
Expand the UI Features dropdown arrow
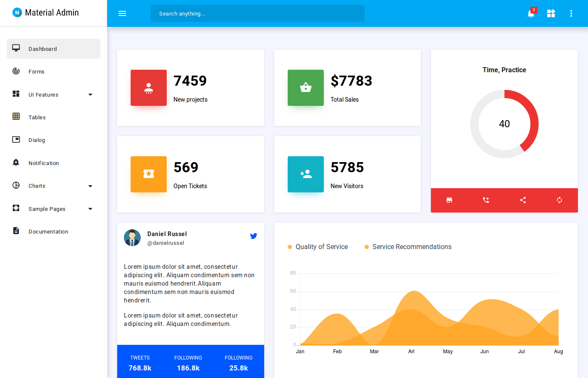(90, 94)
